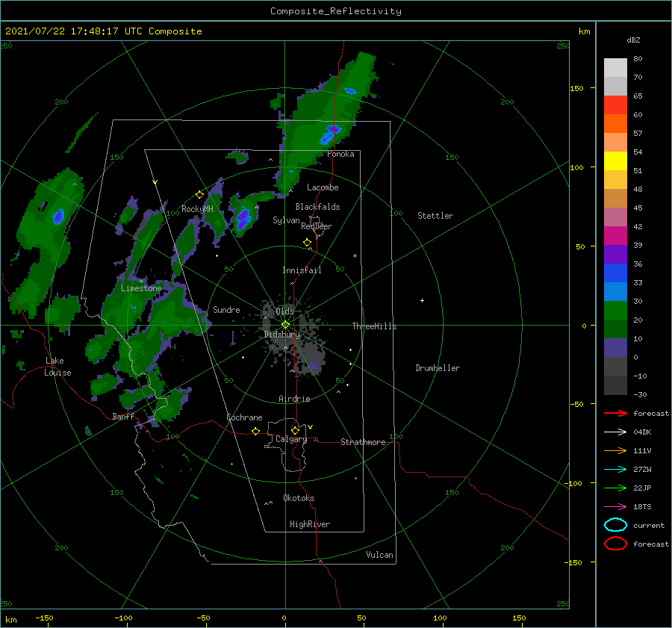
Task: Click the orange 111V arrow legend icon
Action: [615, 450]
